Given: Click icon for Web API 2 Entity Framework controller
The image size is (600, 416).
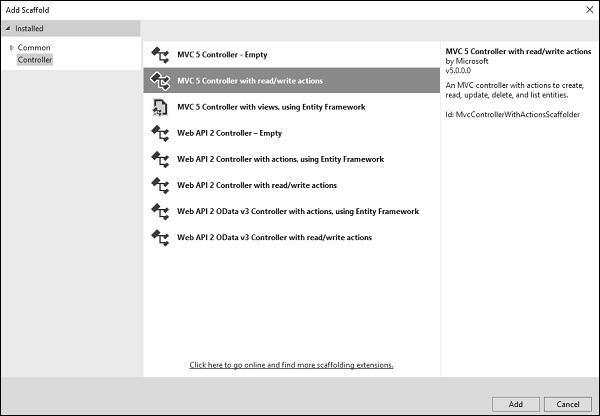Looking at the screenshot, I should (x=158, y=159).
